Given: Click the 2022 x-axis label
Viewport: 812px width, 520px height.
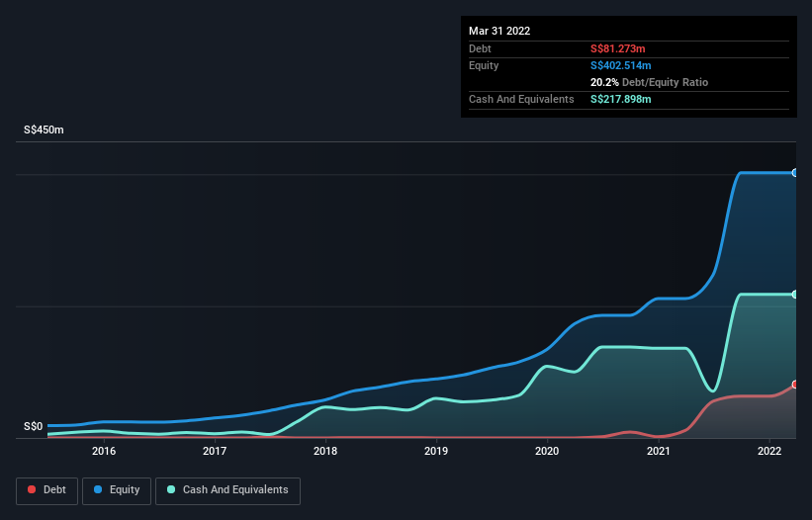Looking at the screenshot, I should [x=769, y=451].
